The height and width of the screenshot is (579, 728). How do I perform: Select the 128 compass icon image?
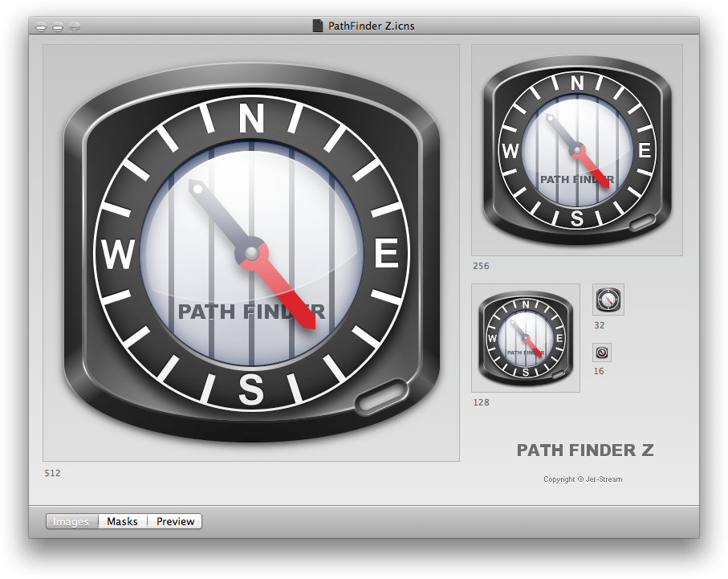(526, 338)
